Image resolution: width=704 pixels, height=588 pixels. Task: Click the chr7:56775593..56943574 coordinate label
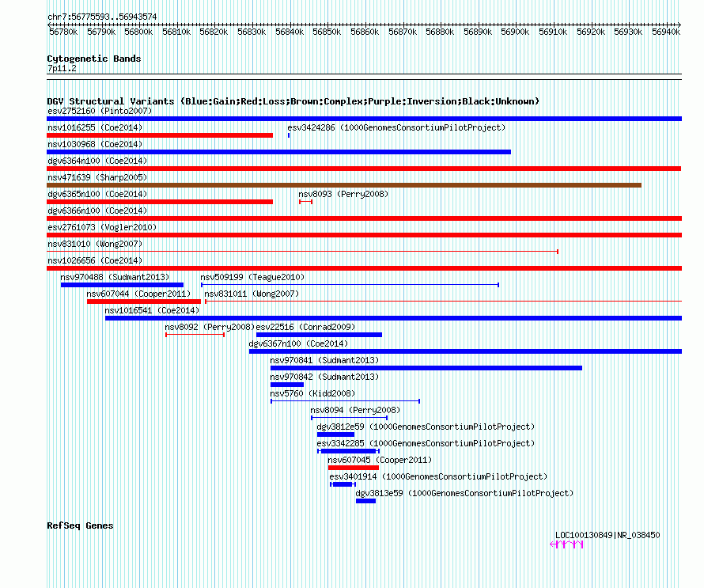point(102,17)
